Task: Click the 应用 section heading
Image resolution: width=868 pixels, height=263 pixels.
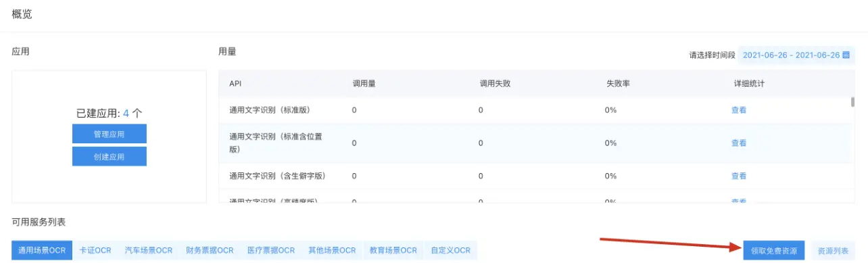Action: [20, 51]
